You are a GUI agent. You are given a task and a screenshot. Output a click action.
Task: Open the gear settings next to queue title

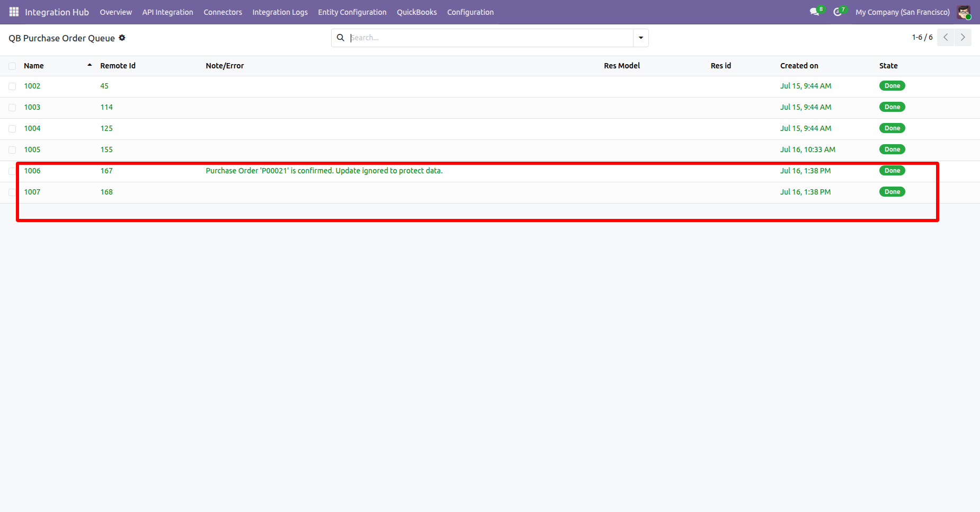coord(122,38)
